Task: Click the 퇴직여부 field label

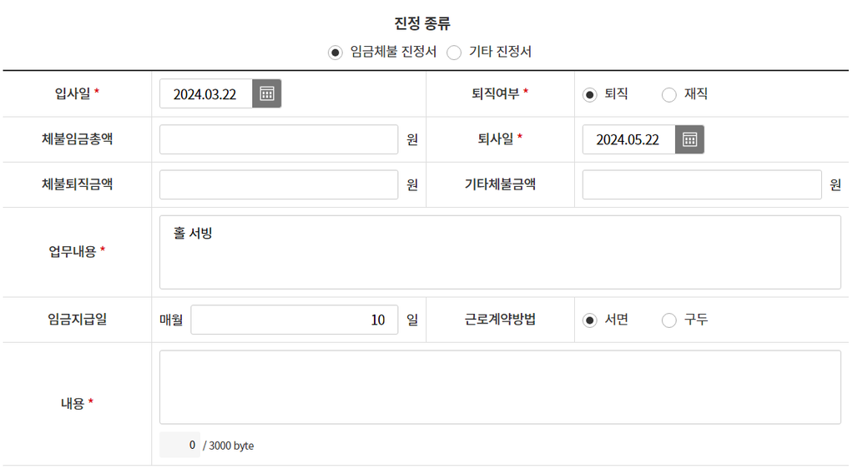Action: tap(500, 94)
